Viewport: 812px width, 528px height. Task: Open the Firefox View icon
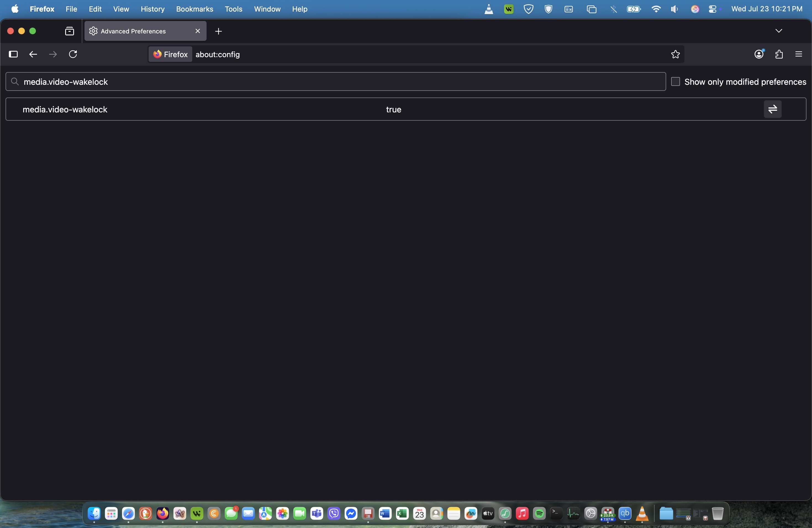coord(70,31)
